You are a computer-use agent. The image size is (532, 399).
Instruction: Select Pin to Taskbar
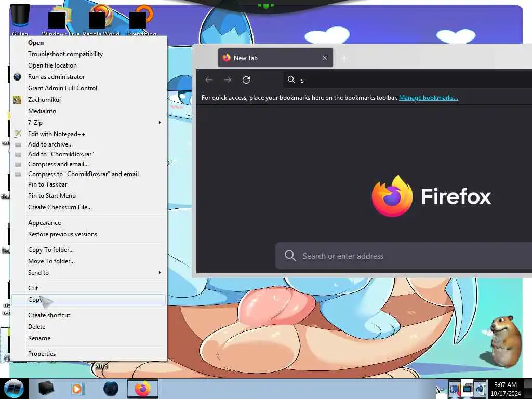(89, 184)
